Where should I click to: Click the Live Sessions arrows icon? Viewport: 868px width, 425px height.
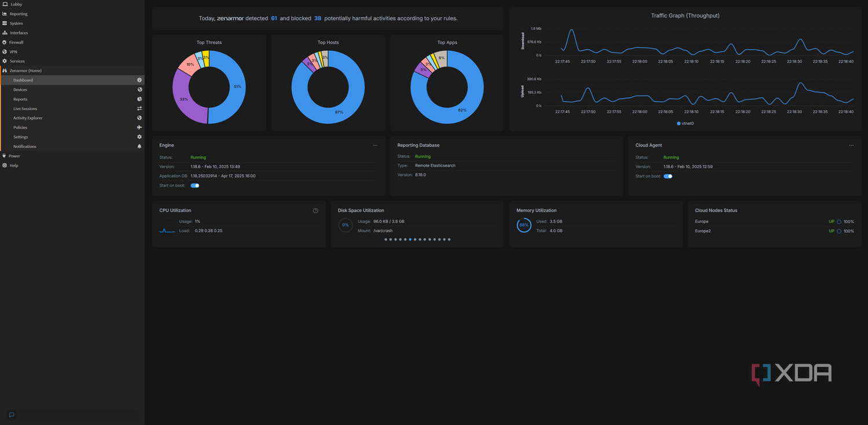(139, 108)
